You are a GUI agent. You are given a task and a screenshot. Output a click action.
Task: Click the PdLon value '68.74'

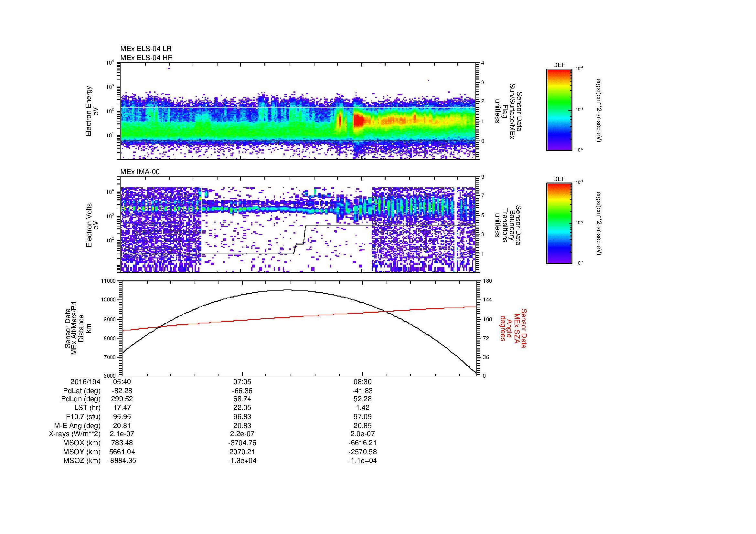[x=242, y=399]
